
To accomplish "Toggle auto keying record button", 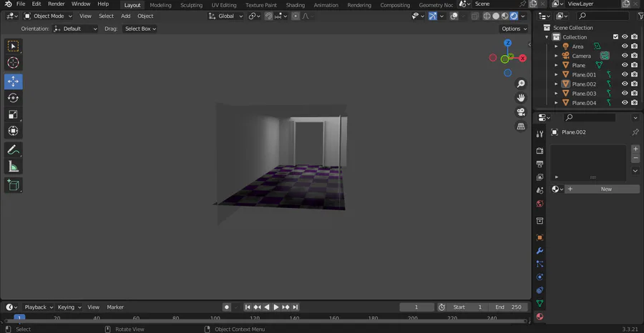I will (x=226, y=307).
